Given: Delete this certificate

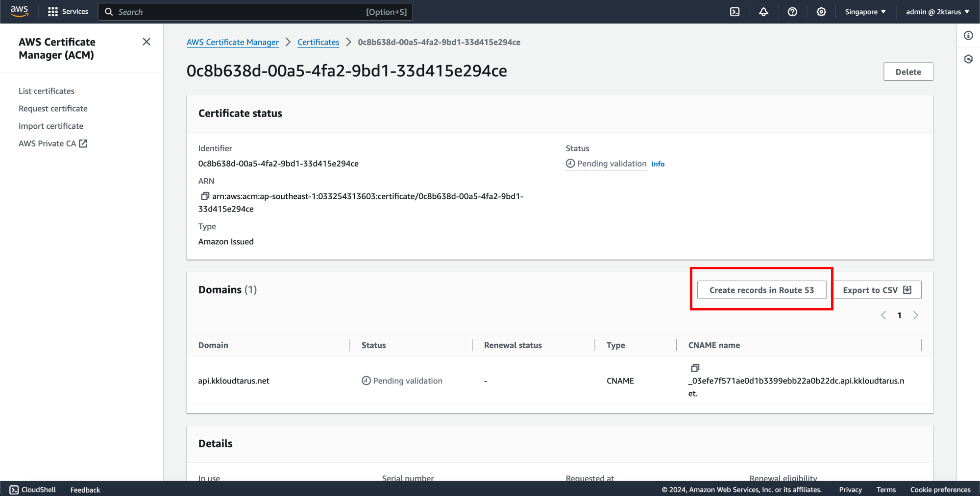Looking at the screenshot, I should [x=908, y=71].
